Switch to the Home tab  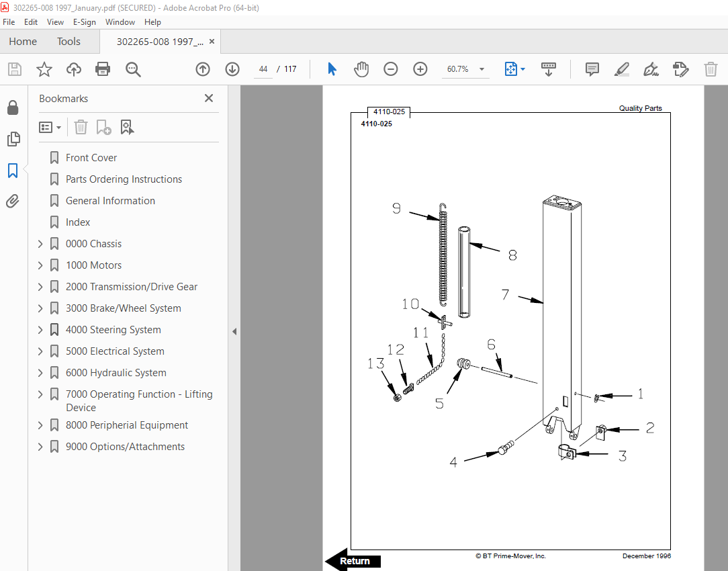click(23, 42)
